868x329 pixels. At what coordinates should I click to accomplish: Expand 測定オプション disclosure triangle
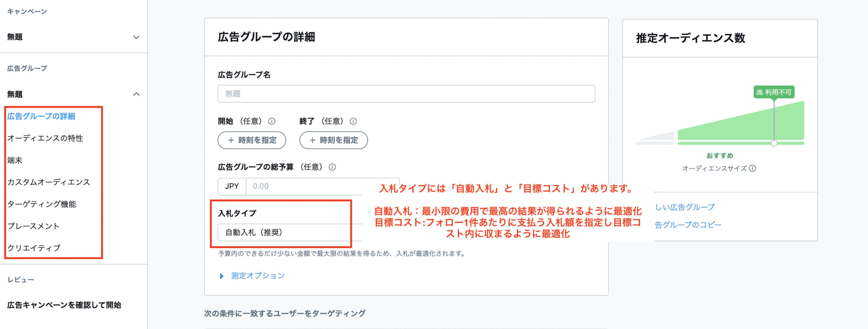pos(222,276)
